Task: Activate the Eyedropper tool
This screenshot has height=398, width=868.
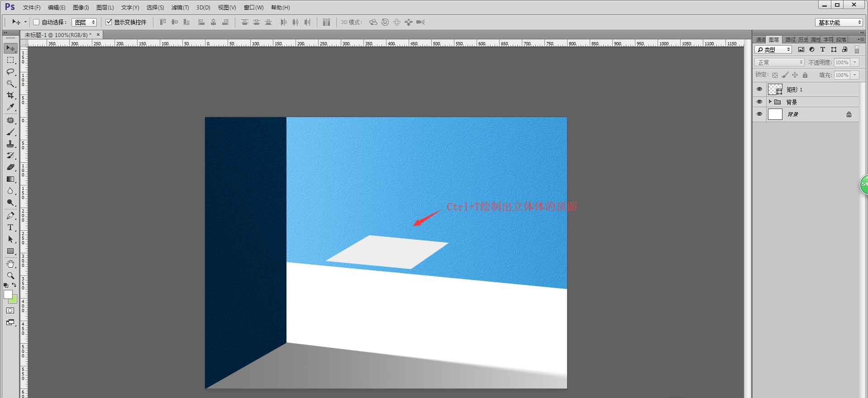Action: click(10, 107)
